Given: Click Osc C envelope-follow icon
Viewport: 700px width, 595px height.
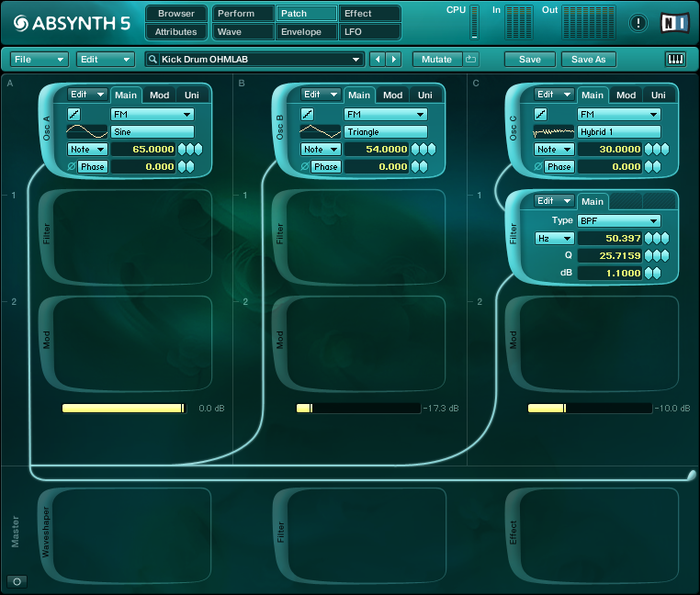Looking at the screenshot, I should [541, 114].
